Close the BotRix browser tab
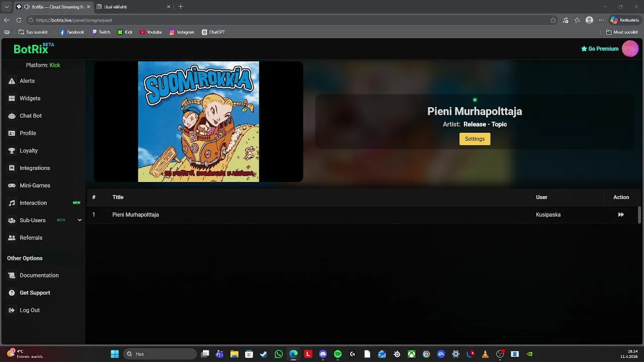The image size is (644, 362). tap(89, 7)
